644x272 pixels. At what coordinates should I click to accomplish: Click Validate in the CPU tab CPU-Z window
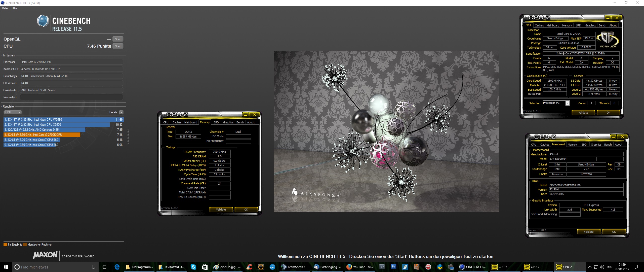pos(583,113)
